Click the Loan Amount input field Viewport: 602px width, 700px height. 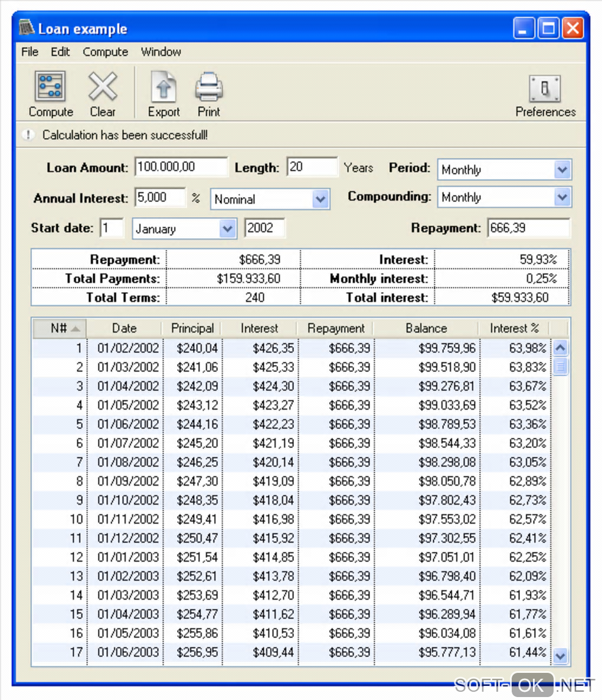coord(181,167)
